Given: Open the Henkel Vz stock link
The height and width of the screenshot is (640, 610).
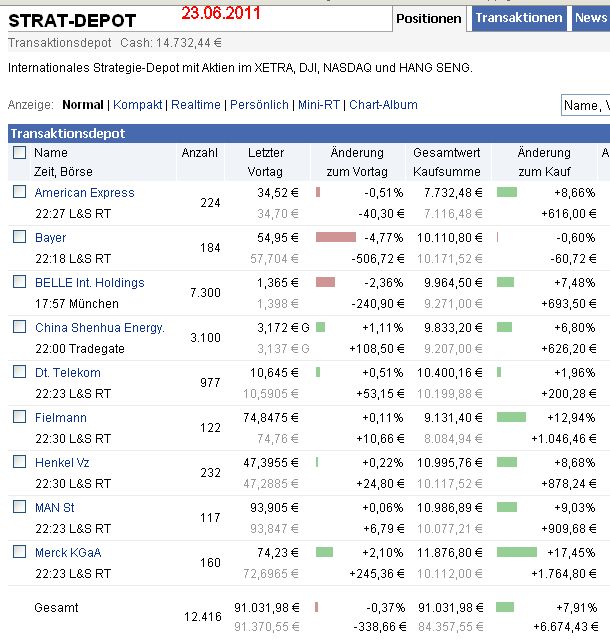Looking at the screenshot, I should [x=62, y=462].
